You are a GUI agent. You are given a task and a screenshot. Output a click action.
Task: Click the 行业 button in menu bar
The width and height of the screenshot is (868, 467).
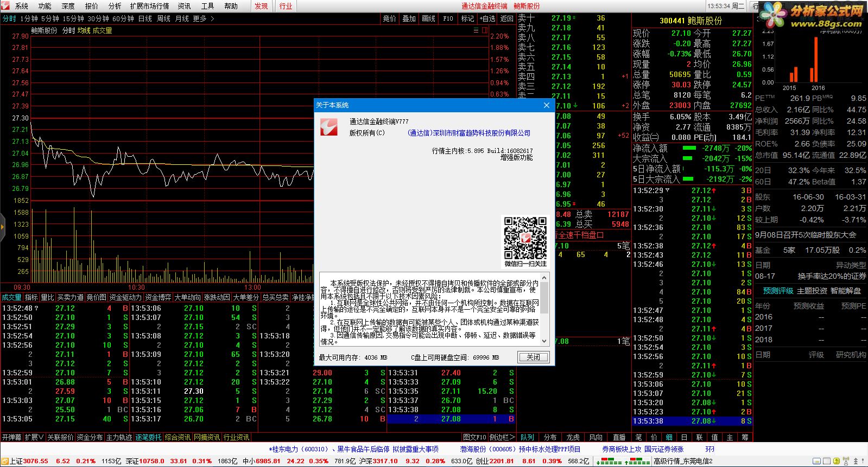286,6
